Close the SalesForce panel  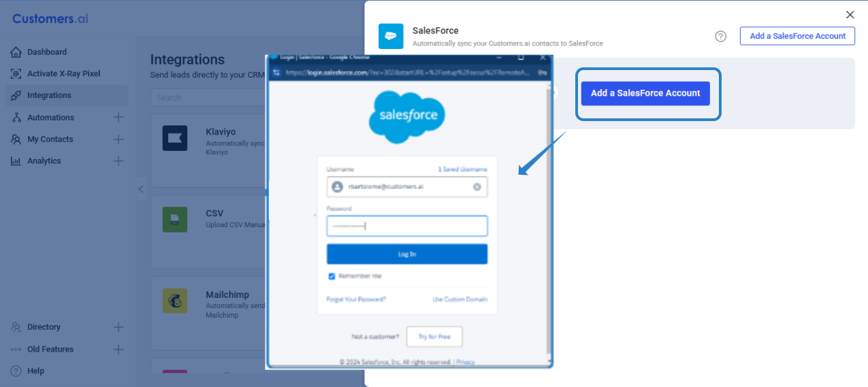(x=850, y=14)
